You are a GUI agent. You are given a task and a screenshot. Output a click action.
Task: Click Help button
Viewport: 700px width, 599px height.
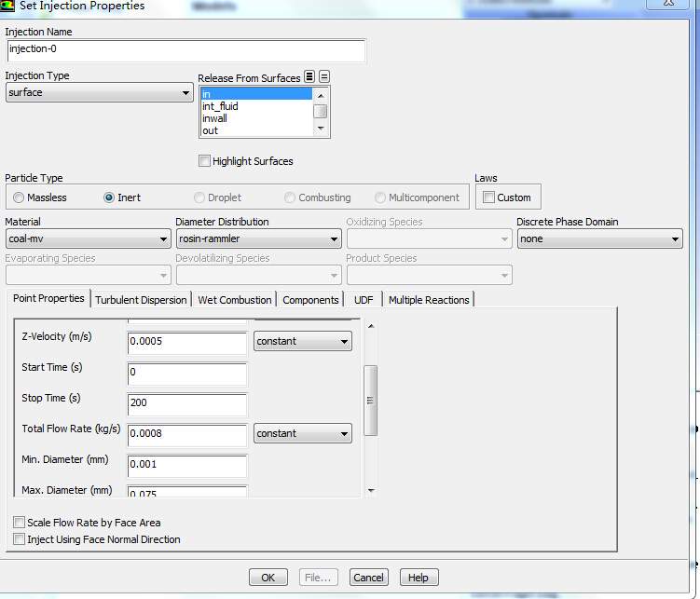click(x=419, y=578)
